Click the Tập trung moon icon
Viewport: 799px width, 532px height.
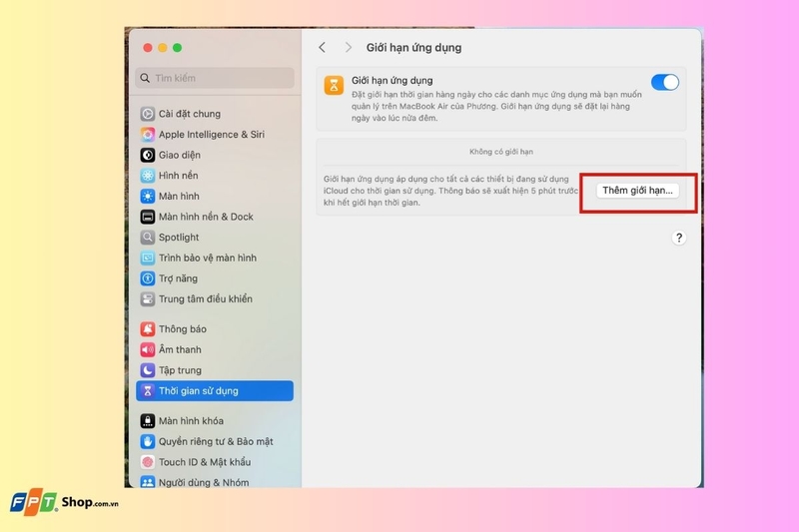point(147,370)
